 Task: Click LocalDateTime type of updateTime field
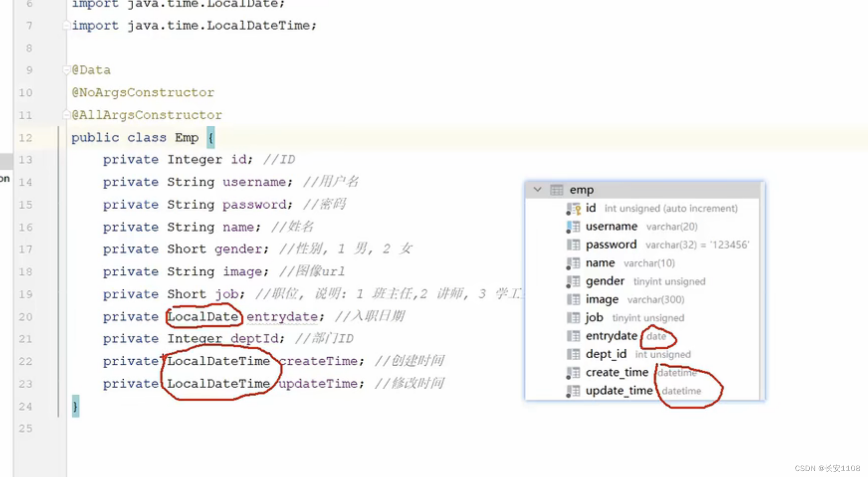(x=219, y=384)
